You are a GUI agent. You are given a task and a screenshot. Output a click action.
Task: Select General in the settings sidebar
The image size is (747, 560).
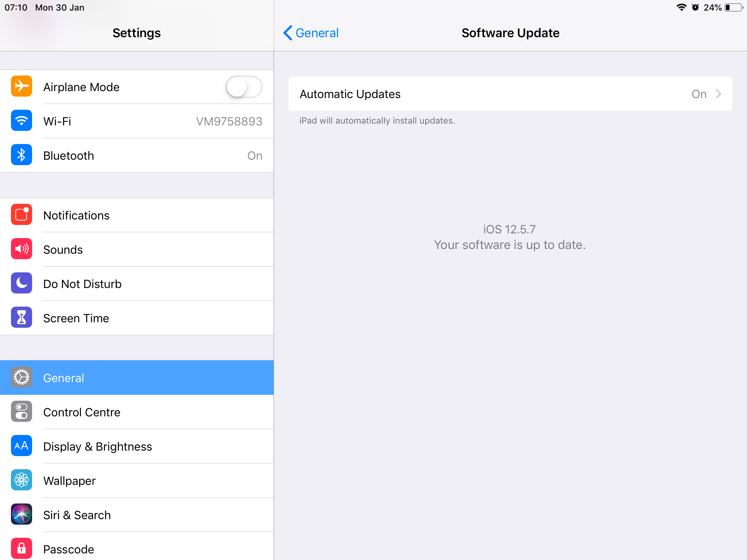coord(137,378)
